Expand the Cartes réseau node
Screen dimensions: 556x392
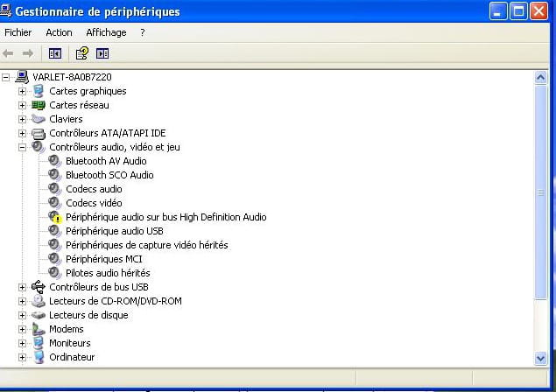22,105
